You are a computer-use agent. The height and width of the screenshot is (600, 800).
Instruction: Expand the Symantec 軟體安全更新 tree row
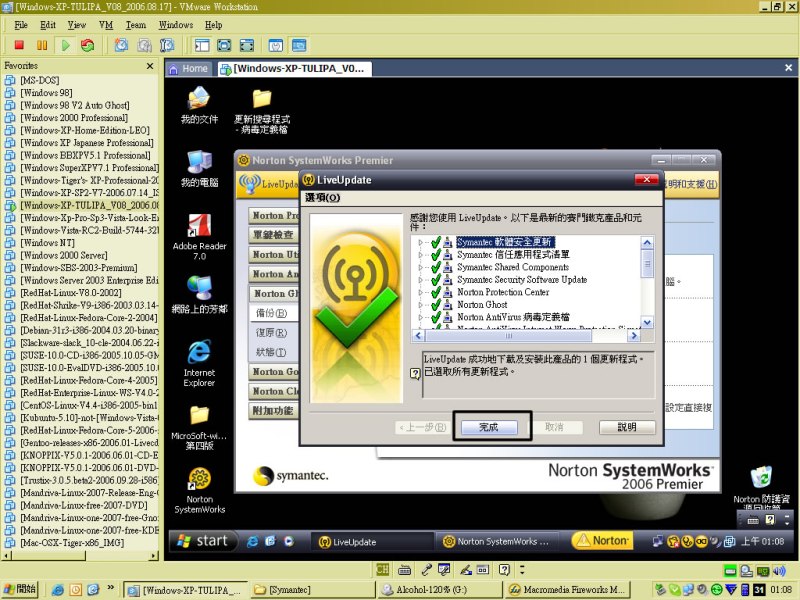[420, 242]
